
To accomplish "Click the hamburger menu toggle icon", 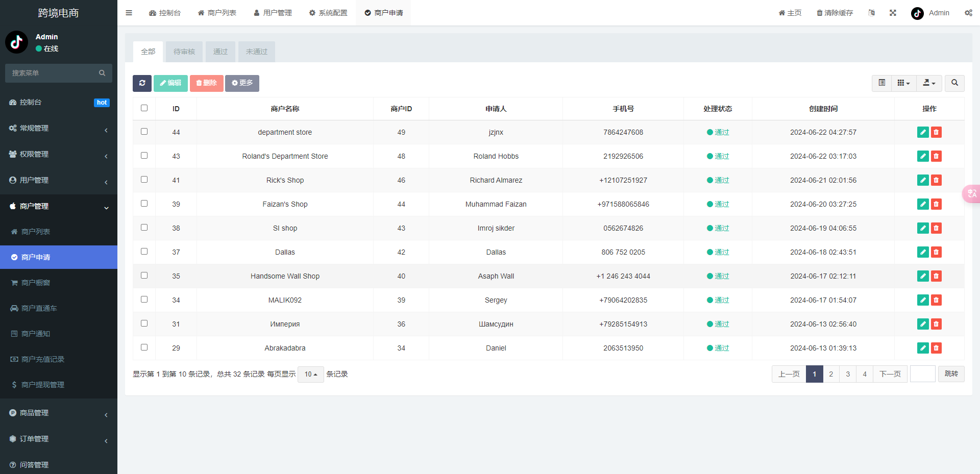I will (x=129, y=13).
